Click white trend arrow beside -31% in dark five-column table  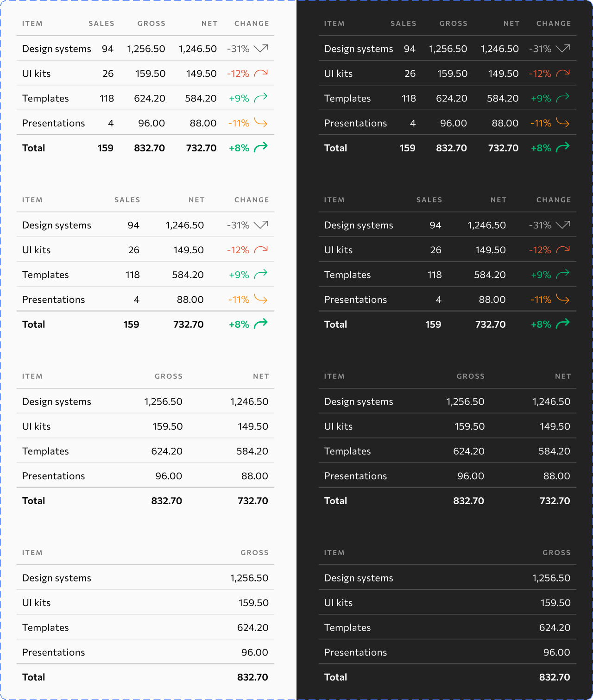click(x=562, y=49)
